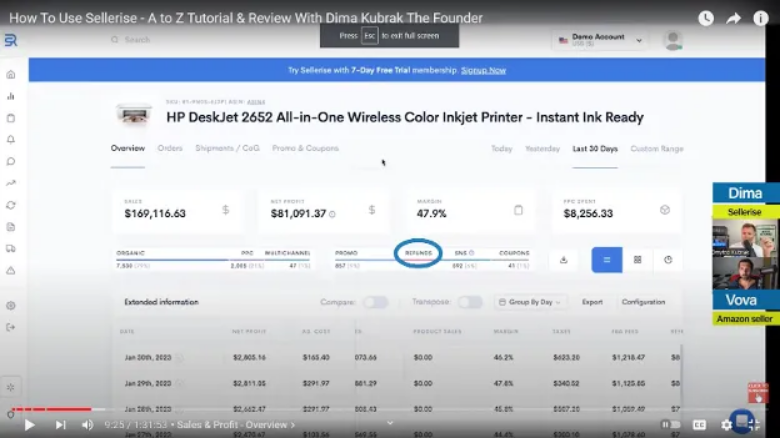Toggle YouTube autoplay switch
The width and height of the screenshot is (780, 438).
pos(671,425)
